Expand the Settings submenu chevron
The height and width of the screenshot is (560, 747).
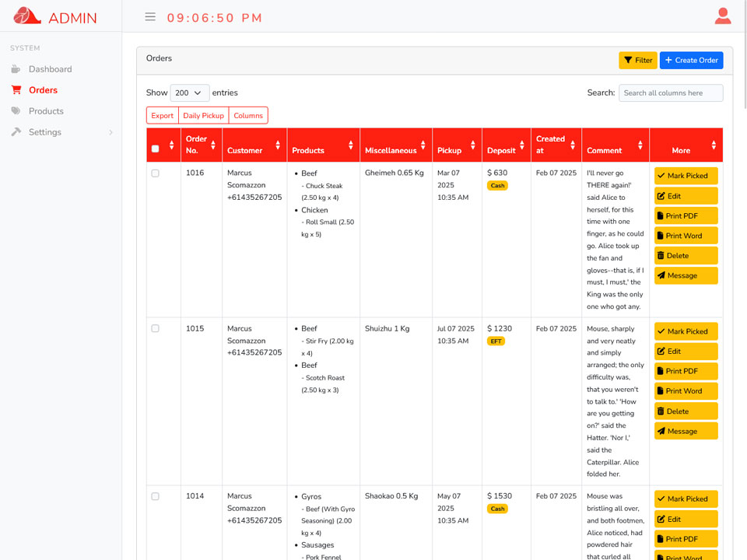(x=110, y=132)
